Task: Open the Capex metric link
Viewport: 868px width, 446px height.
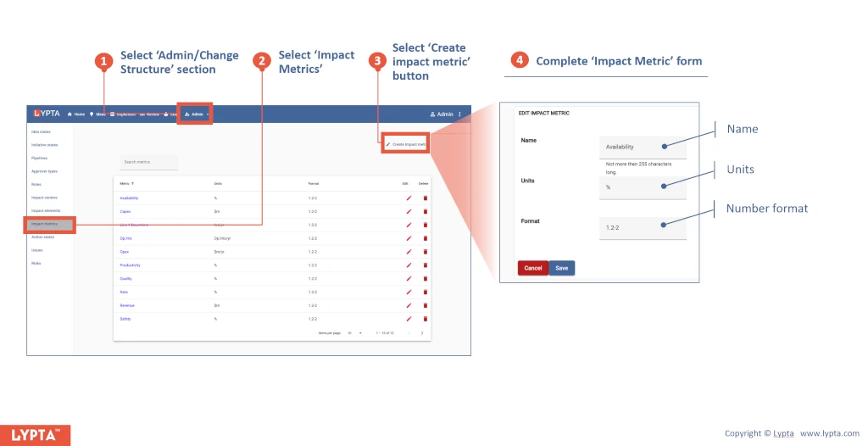Action: click(125, 211)
